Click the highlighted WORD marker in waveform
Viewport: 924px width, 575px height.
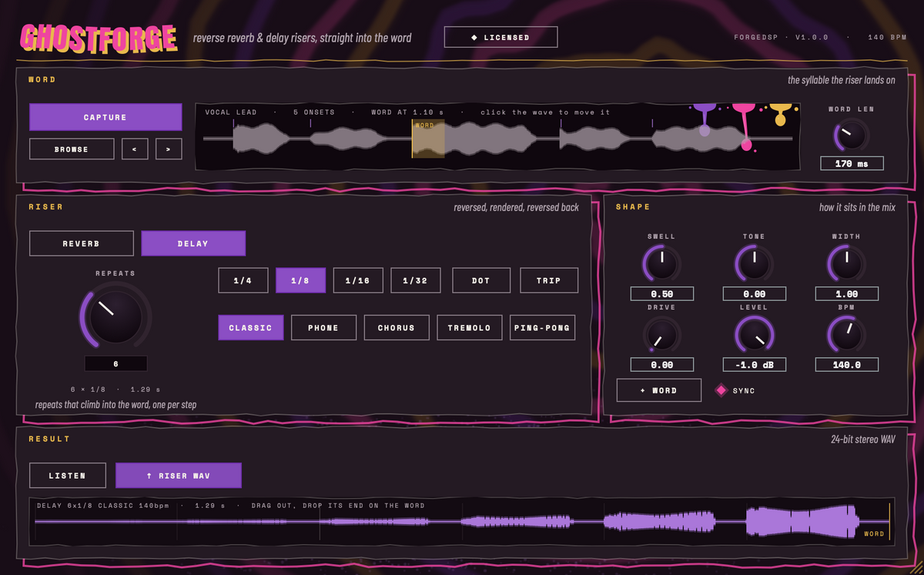pos(428,139)
